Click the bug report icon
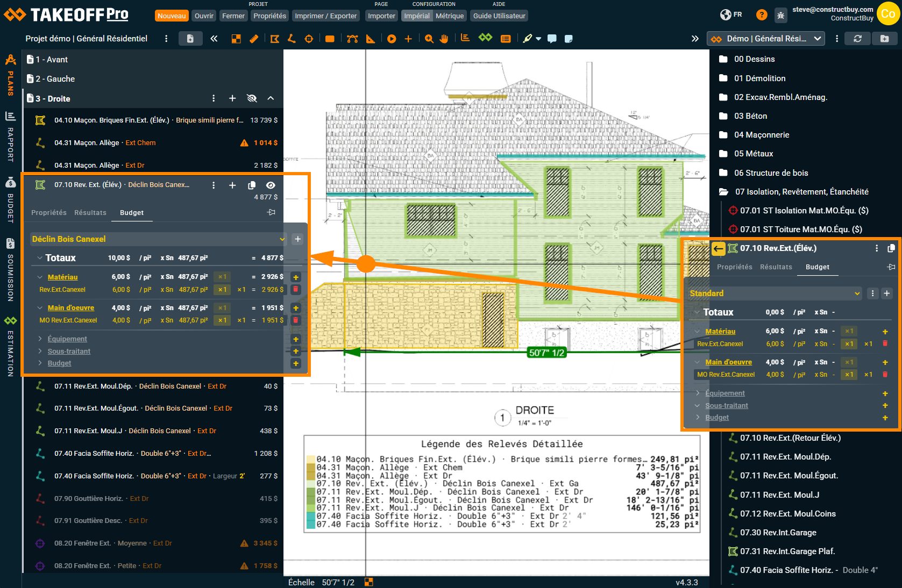The height and width of the screenshot is (588, 902). [x=780, y=15]
